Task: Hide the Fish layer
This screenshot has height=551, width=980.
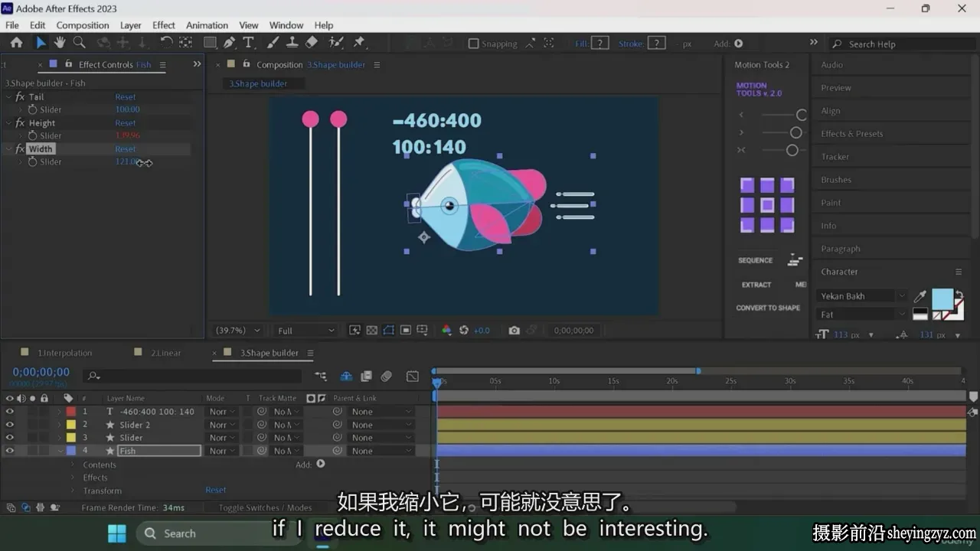Action: (x=10, y=451)
